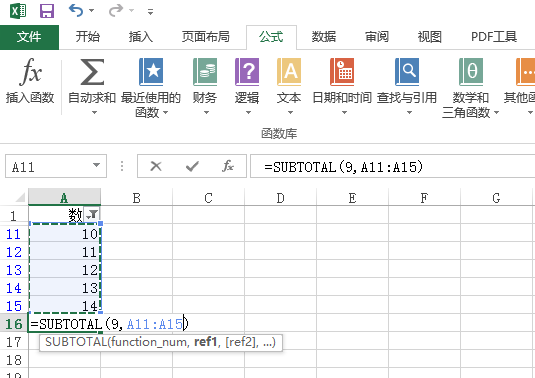Select column G header

coord(496,198)
